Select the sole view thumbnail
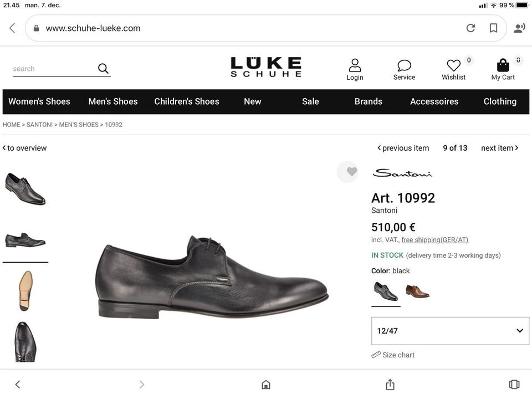The image size is (532, 399). [x=25, y=290]
